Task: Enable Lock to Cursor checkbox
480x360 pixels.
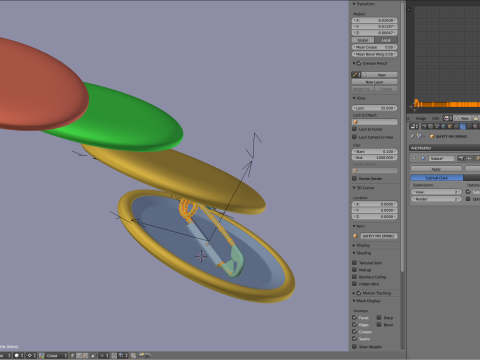Action: point(355,129)
